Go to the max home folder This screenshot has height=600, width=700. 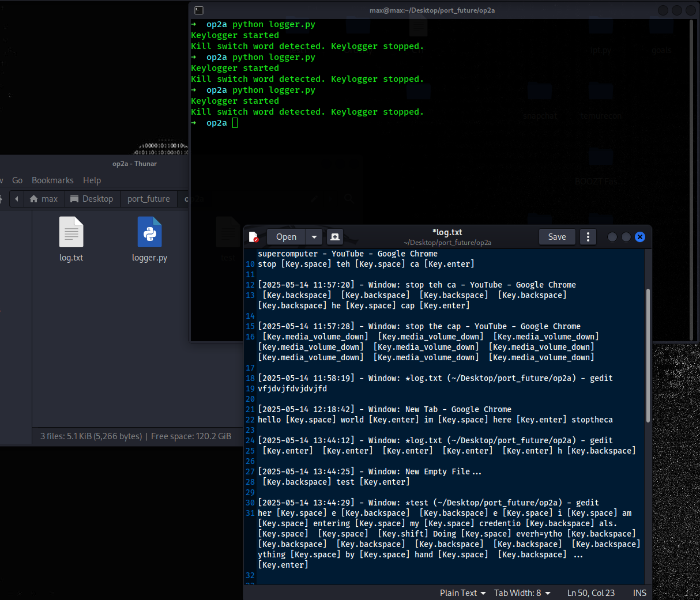[x=44, y=199]
